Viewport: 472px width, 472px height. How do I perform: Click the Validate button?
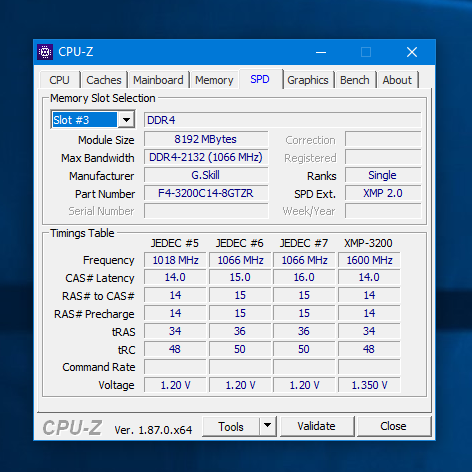pyautogui.click(x=317, y=426)
